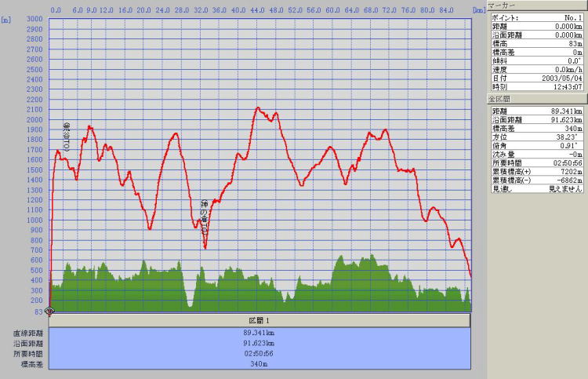Screen dimensions: 588x379
Task: Select the 日付 row showing 2003/05/04
Action: 536,78
